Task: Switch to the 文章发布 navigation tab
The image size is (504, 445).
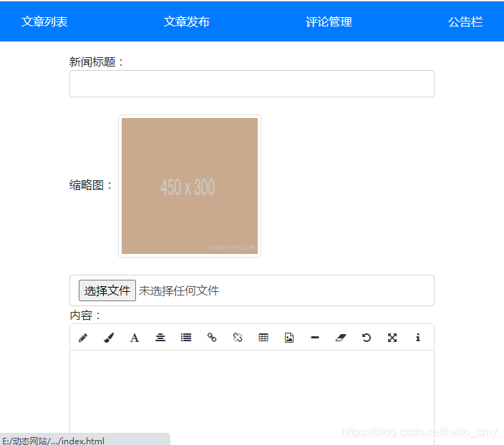Action: (x=187, y=22)
